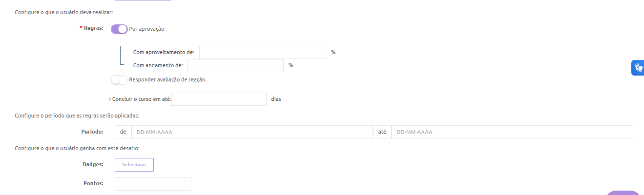Click the "até" prefix box in Período
The image size is (644, 195).
(382, 132)
